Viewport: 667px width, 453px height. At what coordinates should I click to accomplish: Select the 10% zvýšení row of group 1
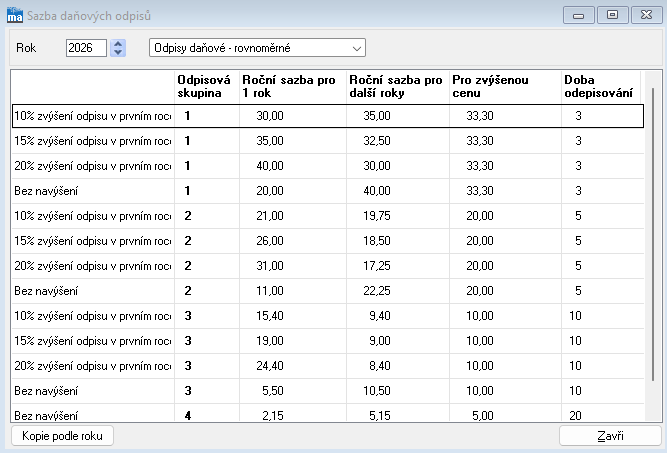(x=328, y=116)
